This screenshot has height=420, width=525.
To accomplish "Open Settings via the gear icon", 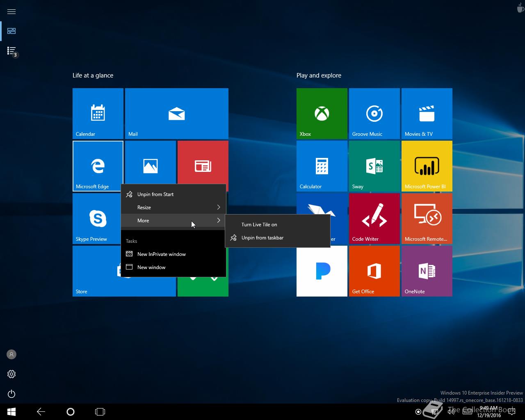I will (11, 374).
